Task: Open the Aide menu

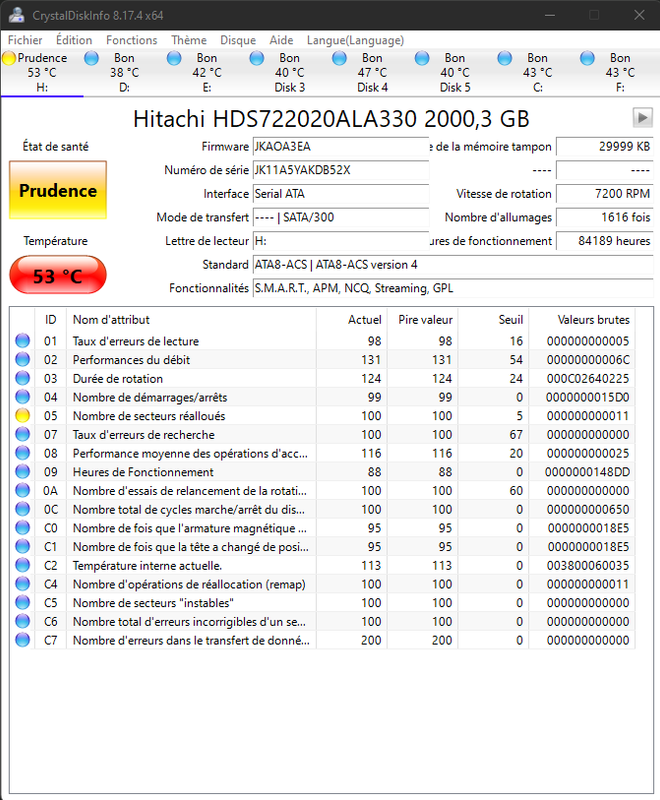Action: pos(281,40)
